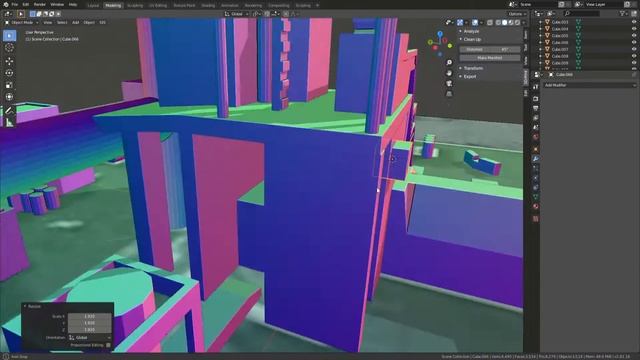The width and height of the screenshot is (640, 360).
Task: Click the Blender logo icon
Action: tap(6, 4)
